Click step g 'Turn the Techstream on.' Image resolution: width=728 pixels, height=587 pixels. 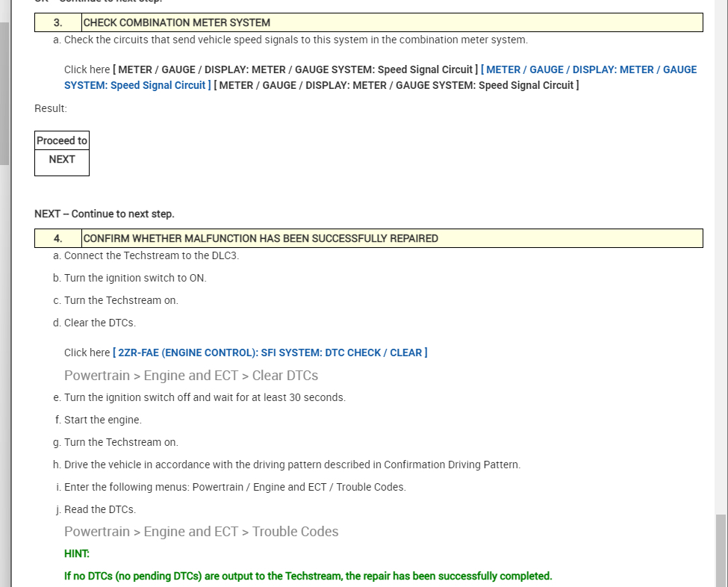(121, 442)
